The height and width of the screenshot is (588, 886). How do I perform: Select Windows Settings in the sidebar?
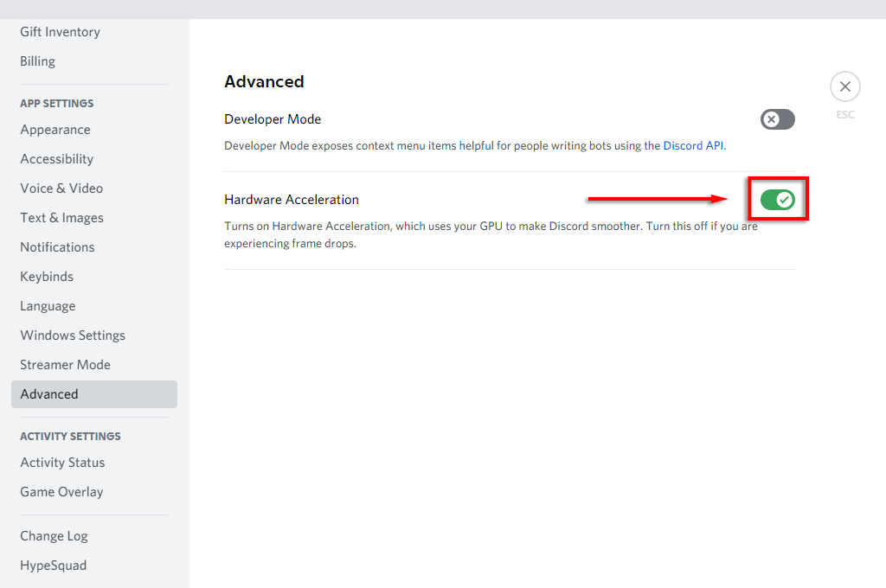click(x=73, y=336)
